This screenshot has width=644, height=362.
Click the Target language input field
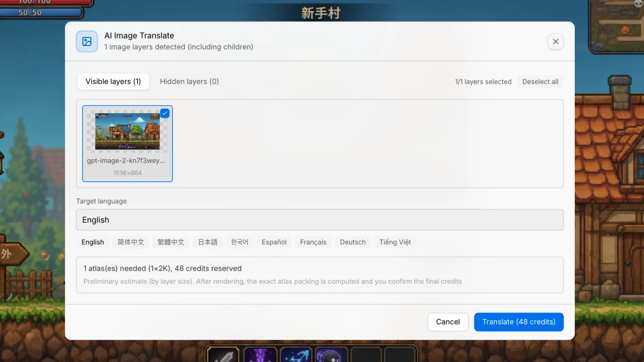point(320,220)
